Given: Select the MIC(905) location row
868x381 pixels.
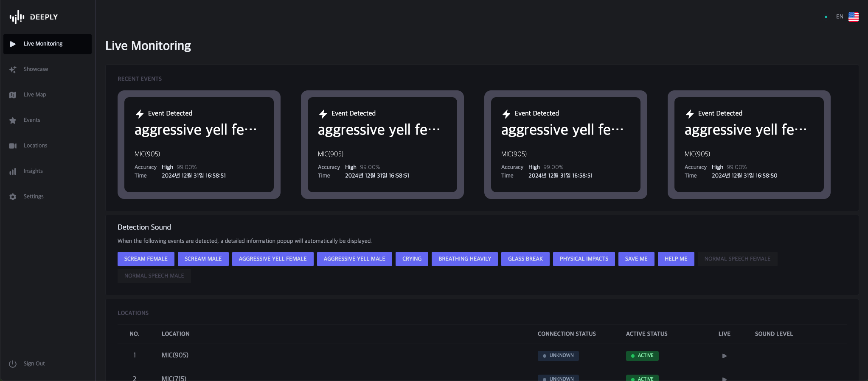Looking at the screenshot, I should 175,355.
